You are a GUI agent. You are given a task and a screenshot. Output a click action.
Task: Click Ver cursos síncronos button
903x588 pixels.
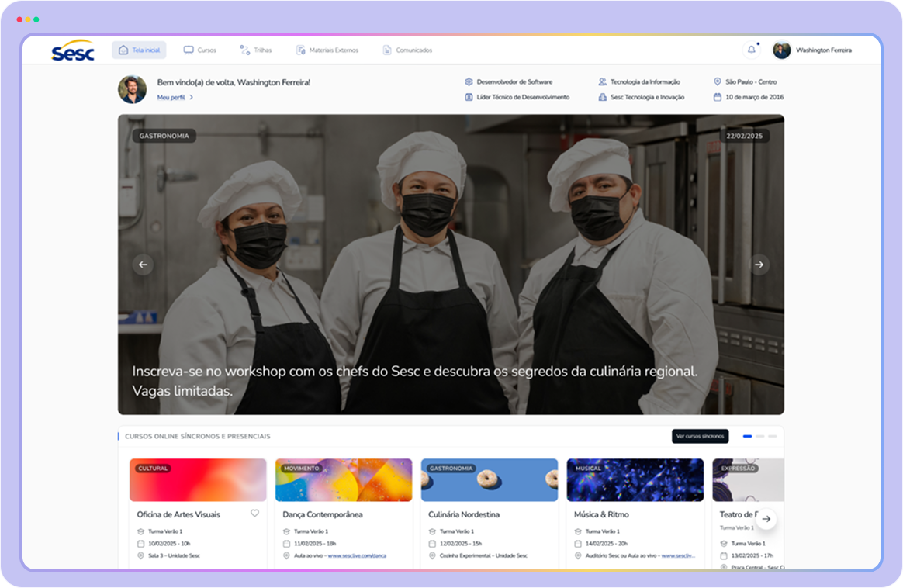701,436
